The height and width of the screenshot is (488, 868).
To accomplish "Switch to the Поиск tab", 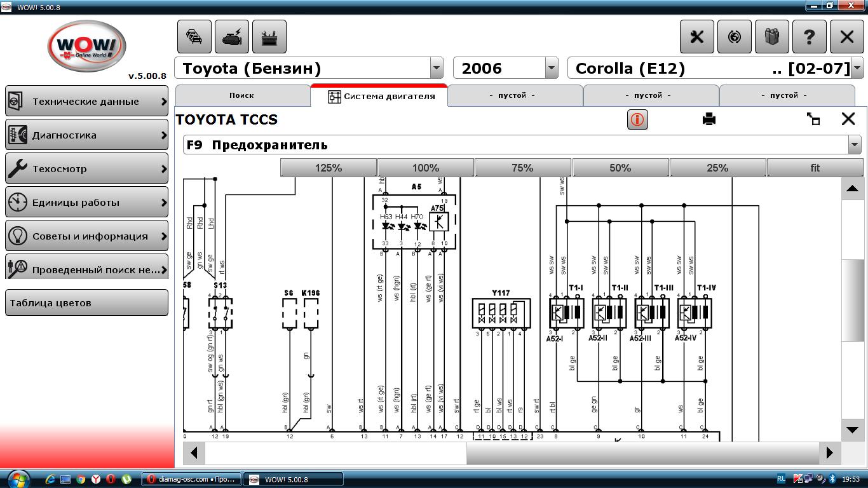I will [242, 95].
